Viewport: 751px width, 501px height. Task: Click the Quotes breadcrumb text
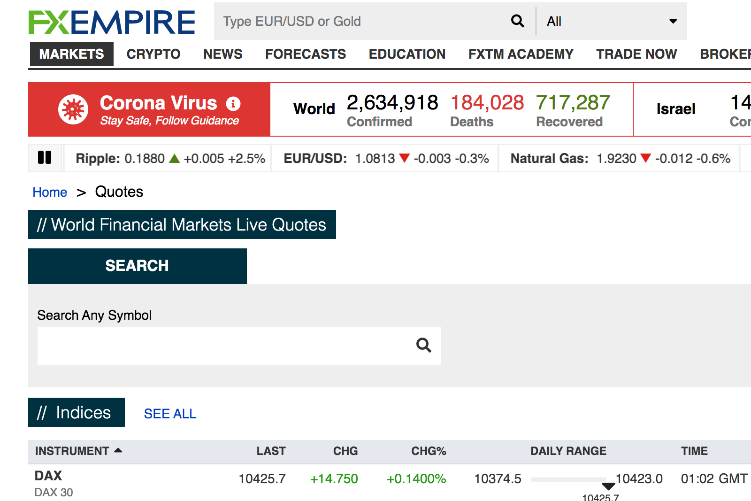coord(119,192)
